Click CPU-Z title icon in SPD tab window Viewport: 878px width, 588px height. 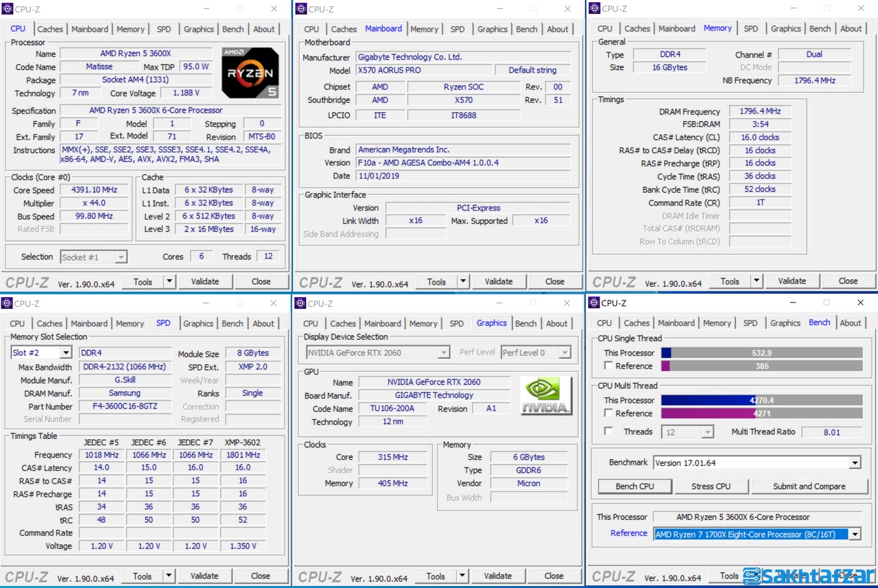(x=8, y=303)
